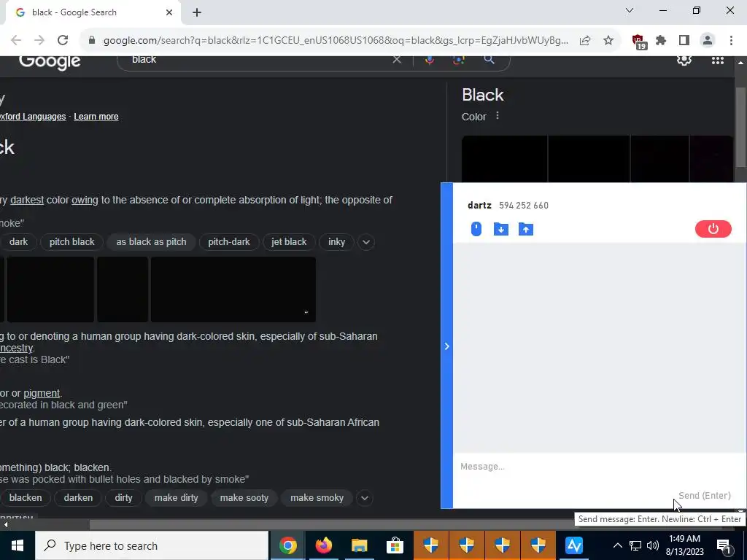The height and width of the screenshot is (560, 747).
Task: Select the pitch-dark synonym chip
Action: click(x=228, y=242)
